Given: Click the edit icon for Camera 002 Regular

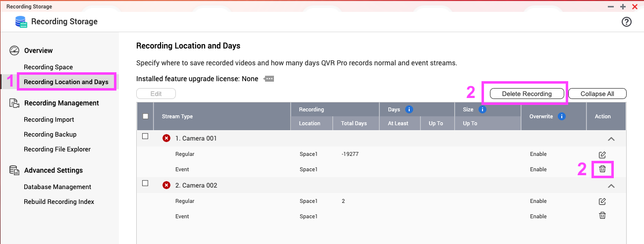Looking at the screenshot, I should click(x=602, y=201).
